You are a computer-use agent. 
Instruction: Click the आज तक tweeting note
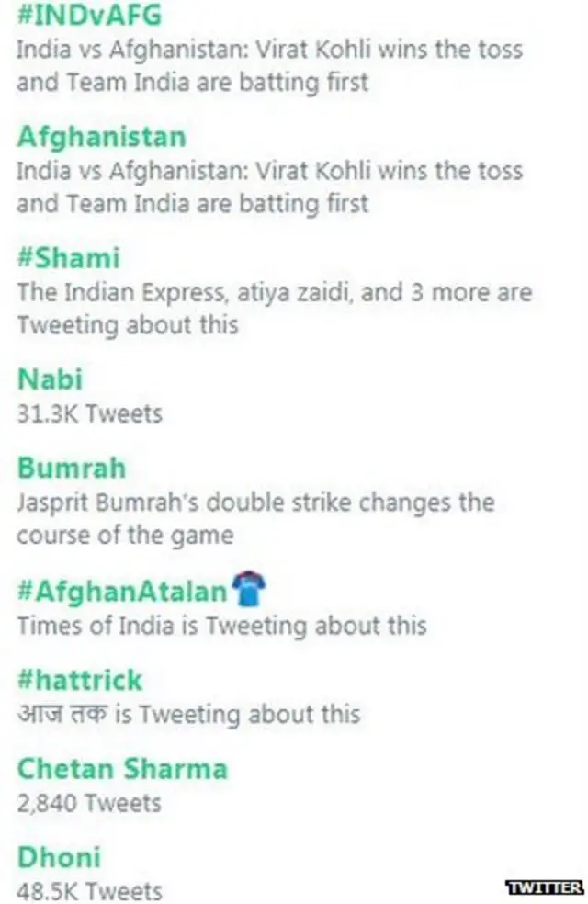click(x=188, y=714)
